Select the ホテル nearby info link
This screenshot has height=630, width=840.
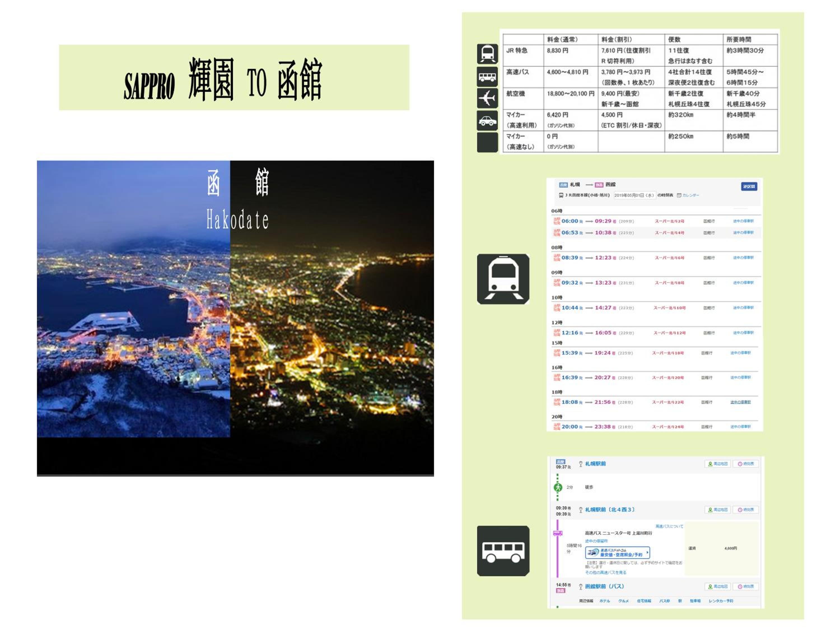(605, 601)
